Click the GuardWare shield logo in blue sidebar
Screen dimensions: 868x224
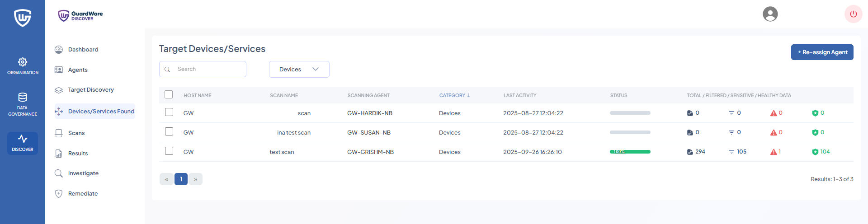(23, 18)
